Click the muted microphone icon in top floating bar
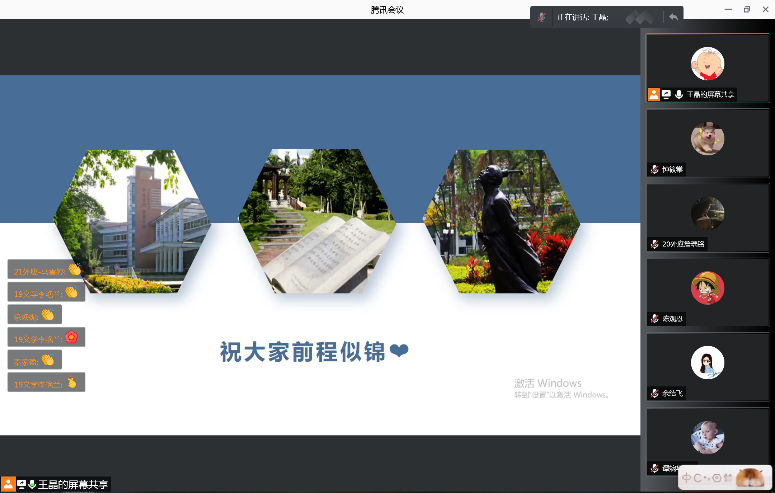The image size is (775, 493). [x=542, y=17]
